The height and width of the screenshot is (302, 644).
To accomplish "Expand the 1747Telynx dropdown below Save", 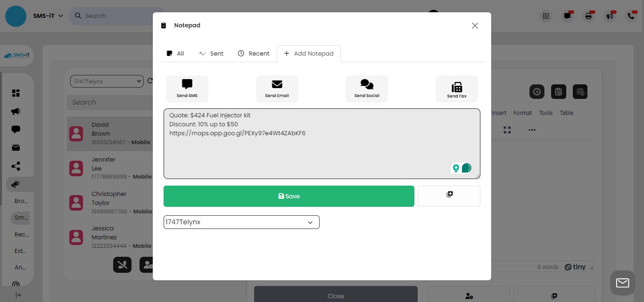I will pyautogui.click(x=241, y=222).
